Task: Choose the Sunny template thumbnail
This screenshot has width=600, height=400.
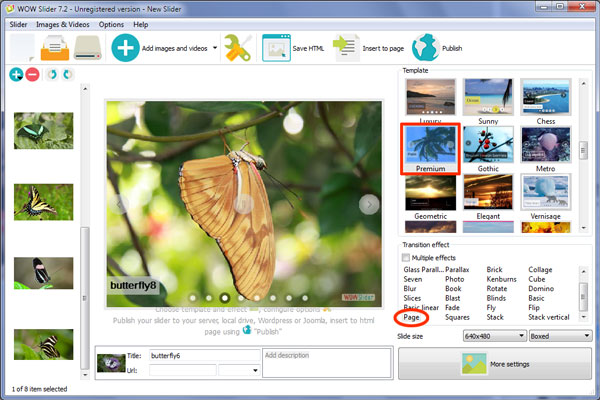Action: (x=488, y=97)
